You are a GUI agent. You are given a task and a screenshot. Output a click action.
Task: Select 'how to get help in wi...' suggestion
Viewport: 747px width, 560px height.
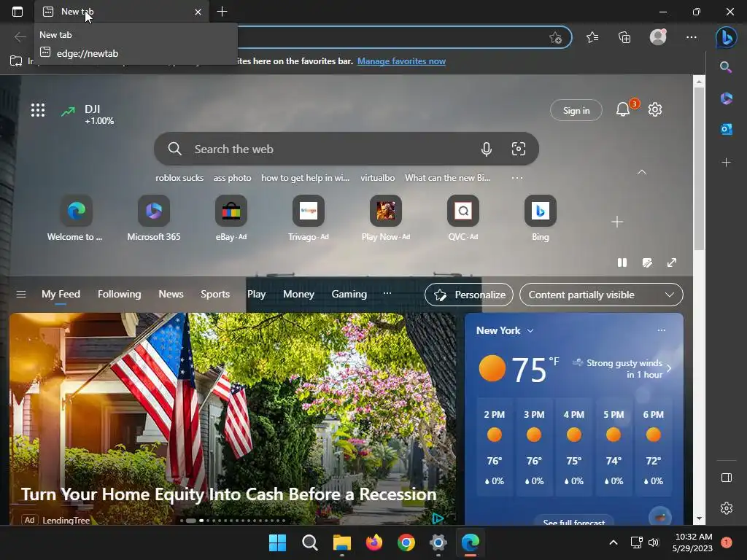tap(306, 178)
